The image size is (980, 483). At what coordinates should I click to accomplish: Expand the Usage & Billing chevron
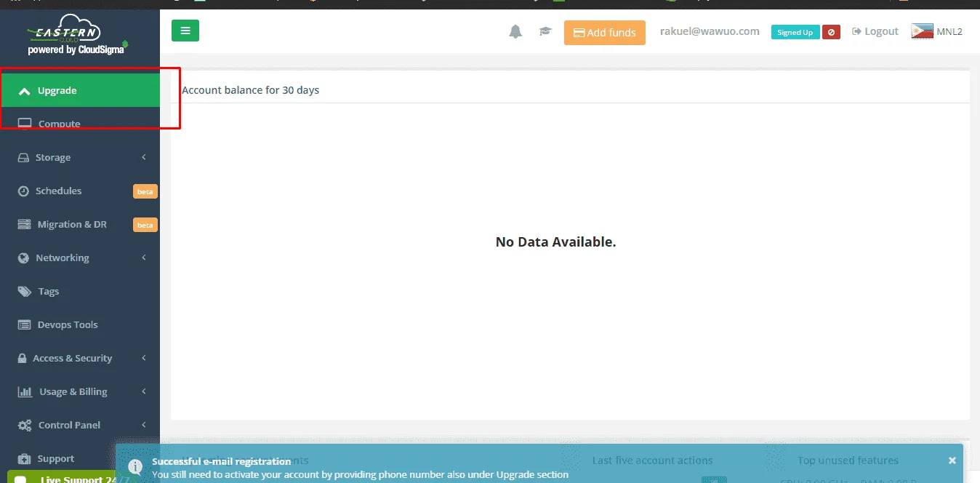coord(144,391)
